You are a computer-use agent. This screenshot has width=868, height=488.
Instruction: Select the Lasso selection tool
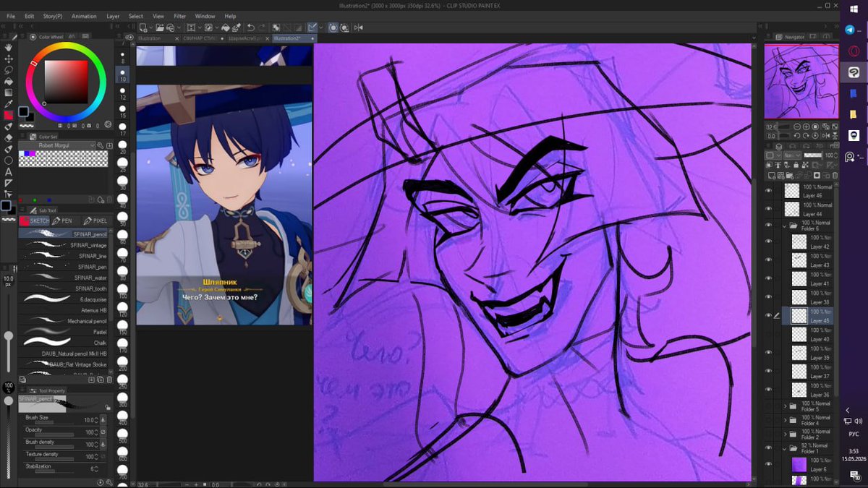(9, 70)
